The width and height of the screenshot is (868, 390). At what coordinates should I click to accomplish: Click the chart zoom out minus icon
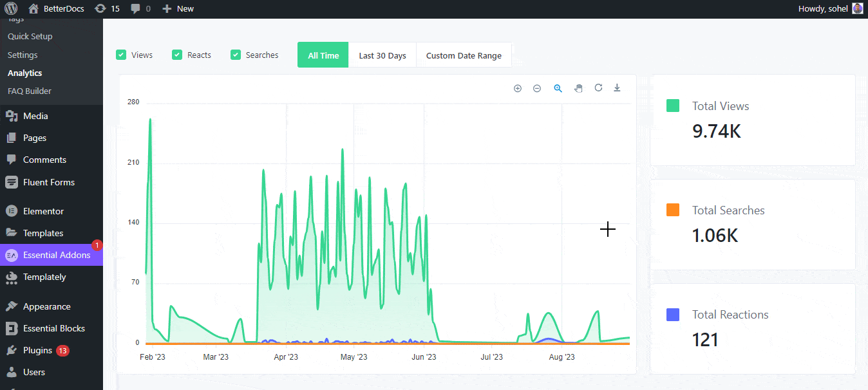click(537, 88)
